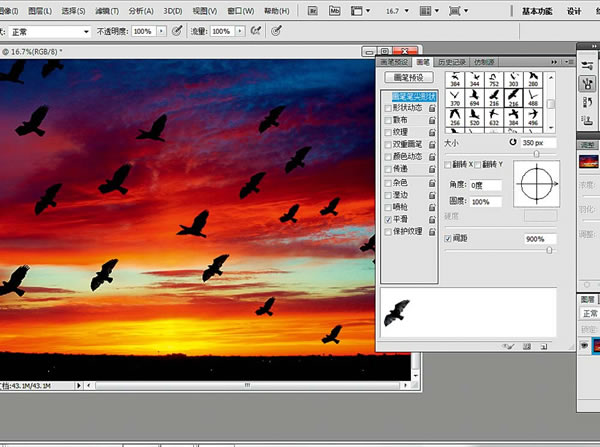The height and width of the screenshot is (447, 600).
Task: Select bird brush tip labeled 694
Action: coord(474,98)
